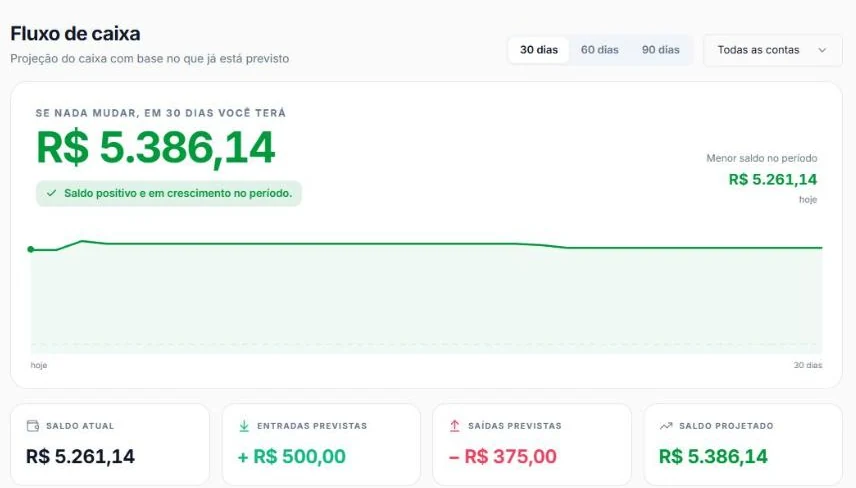The height and width of the screenshot is (488, 856).
Task: Switch to the 60 dias tab
Action: [599, 50]
